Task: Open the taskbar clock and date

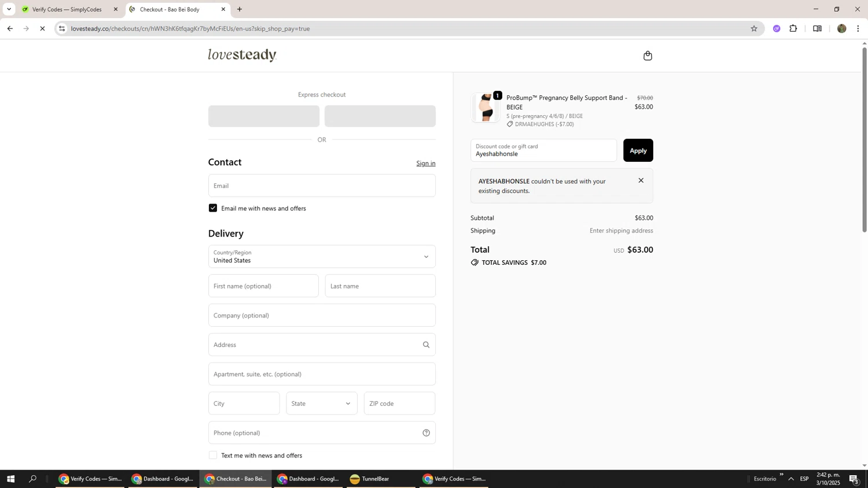Action: [x=828, y=479]
